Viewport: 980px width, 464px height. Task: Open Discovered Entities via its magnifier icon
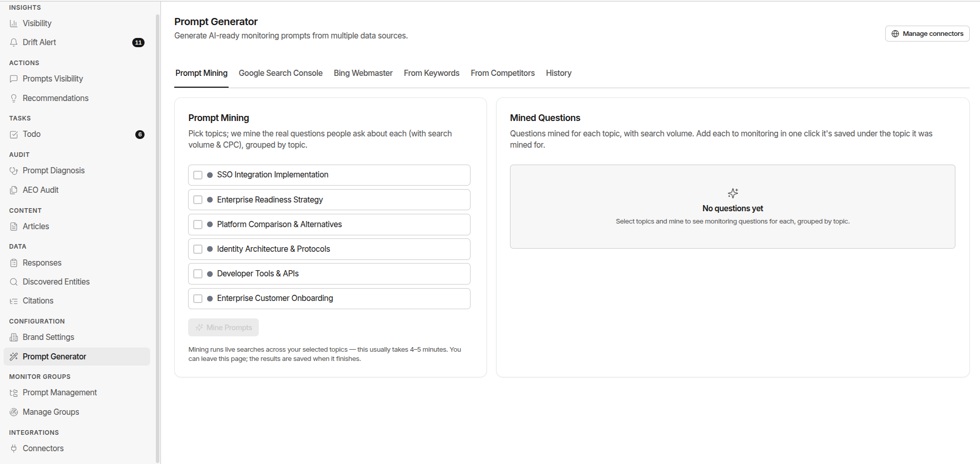(x=14, y=282)
